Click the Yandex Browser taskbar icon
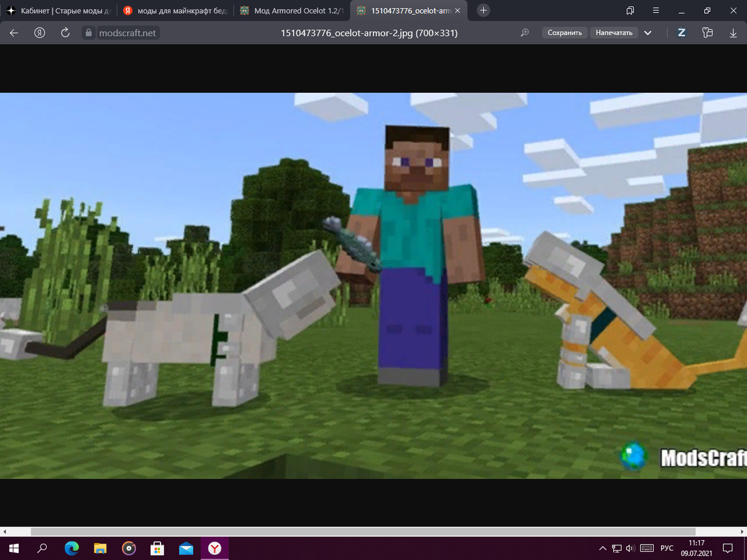 (215, 548)
